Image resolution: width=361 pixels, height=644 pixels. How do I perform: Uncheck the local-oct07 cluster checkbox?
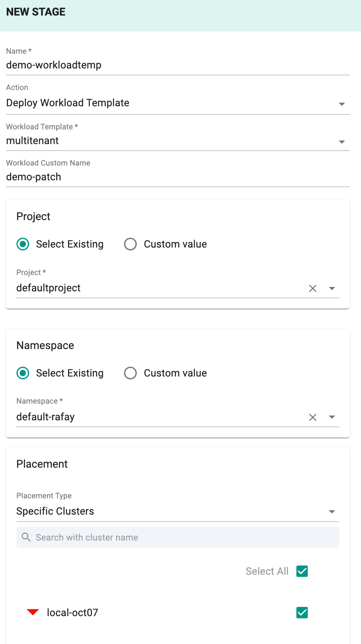coord(302,613)
